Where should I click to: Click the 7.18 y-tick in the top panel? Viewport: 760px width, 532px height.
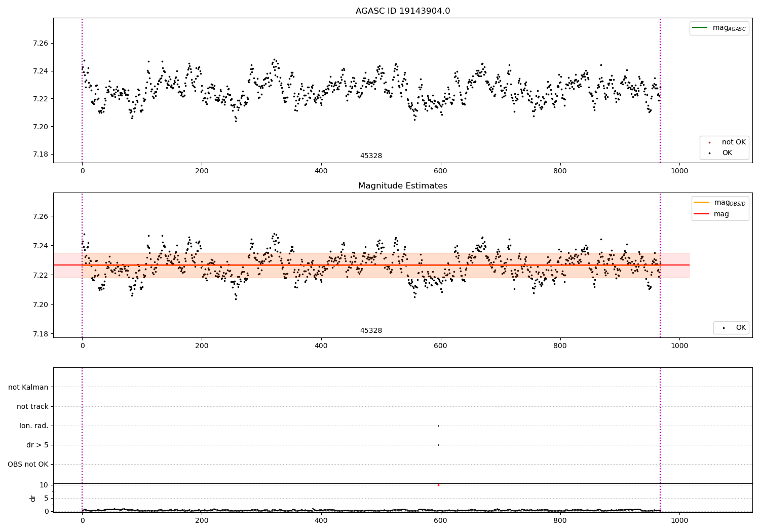(x=40, y=155)
